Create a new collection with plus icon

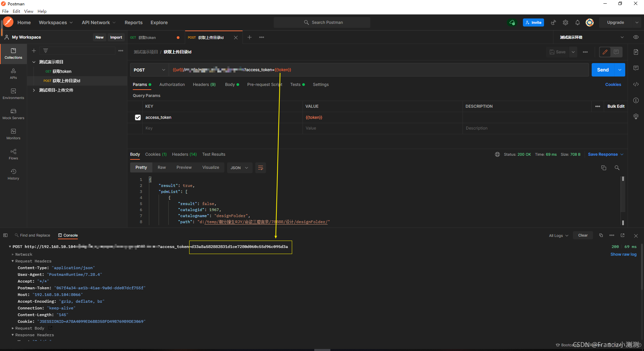34,51
